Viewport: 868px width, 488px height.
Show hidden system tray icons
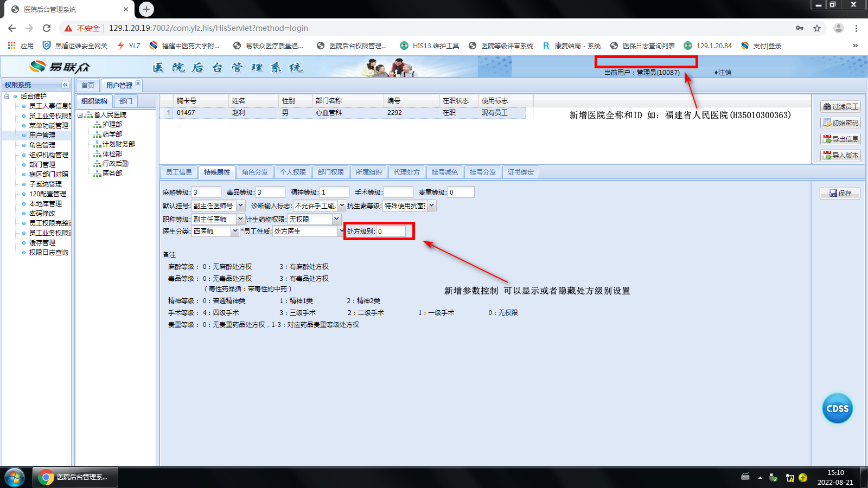[x=760, y=478]
